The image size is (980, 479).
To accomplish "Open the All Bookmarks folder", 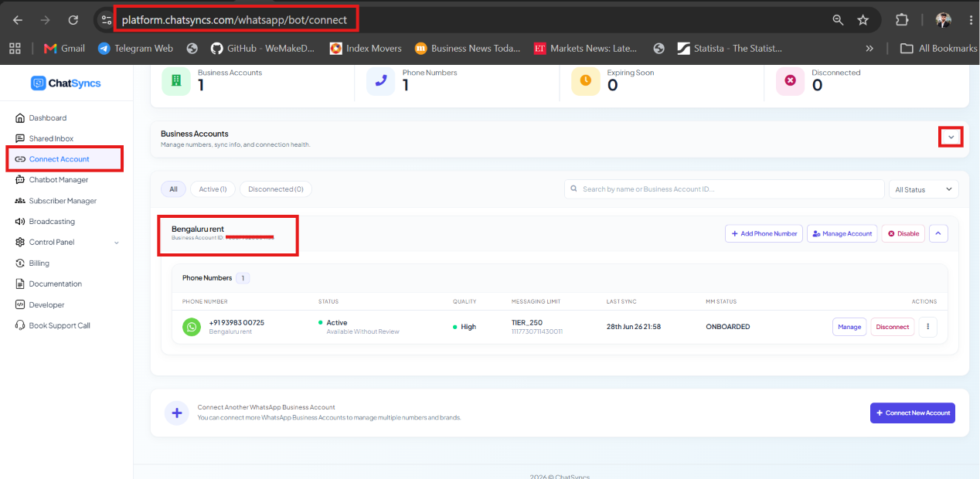I will tap(939, 48).
